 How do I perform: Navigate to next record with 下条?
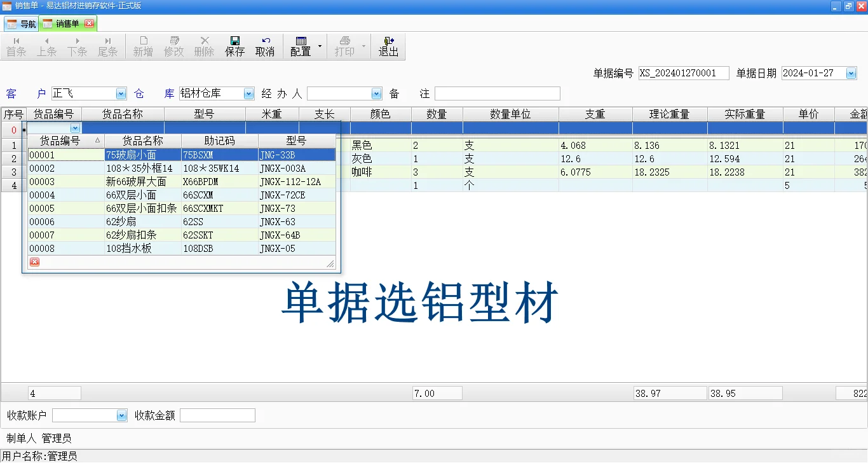tap(78, 45)
